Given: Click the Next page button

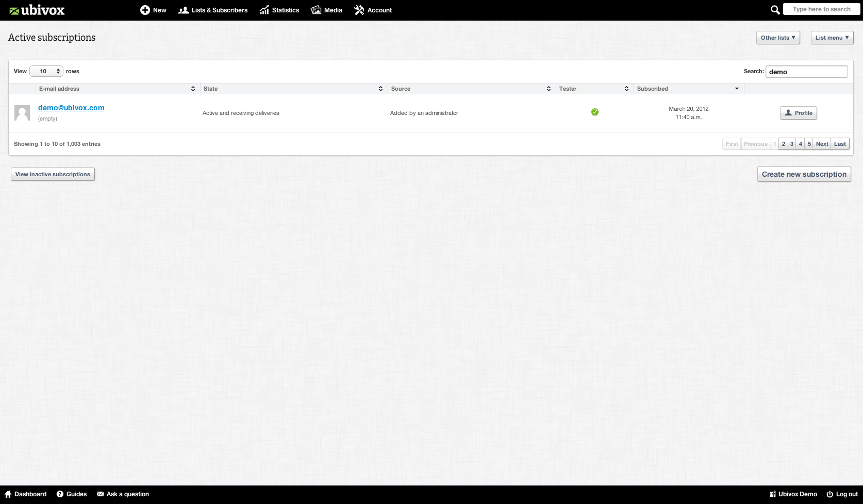Looking at the screenshot, I should (822, 144).
